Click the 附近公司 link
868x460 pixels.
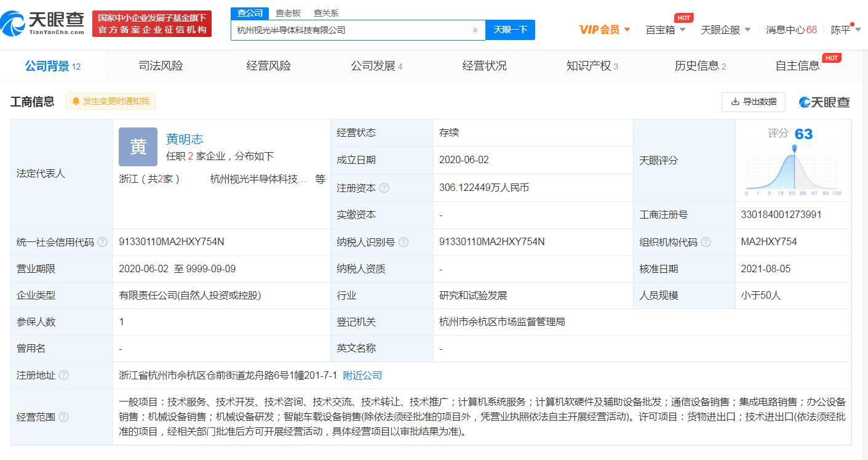pos(362,375)
